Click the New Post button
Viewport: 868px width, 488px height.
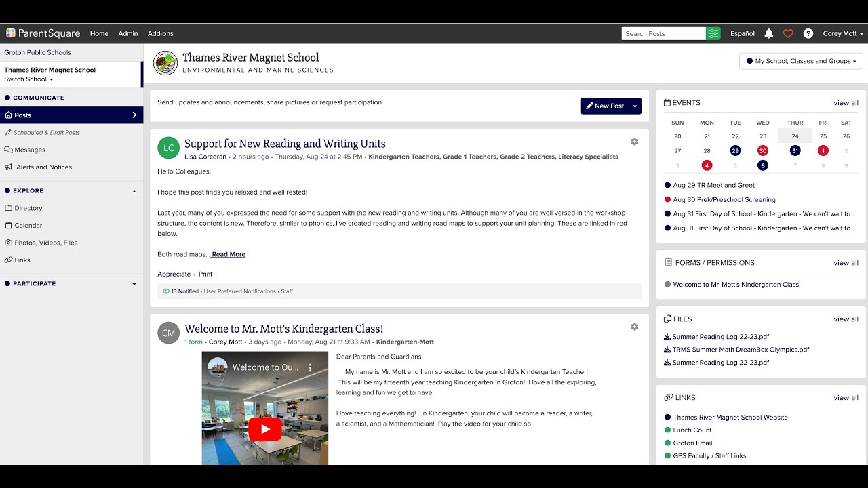click(x=605, y=106)
